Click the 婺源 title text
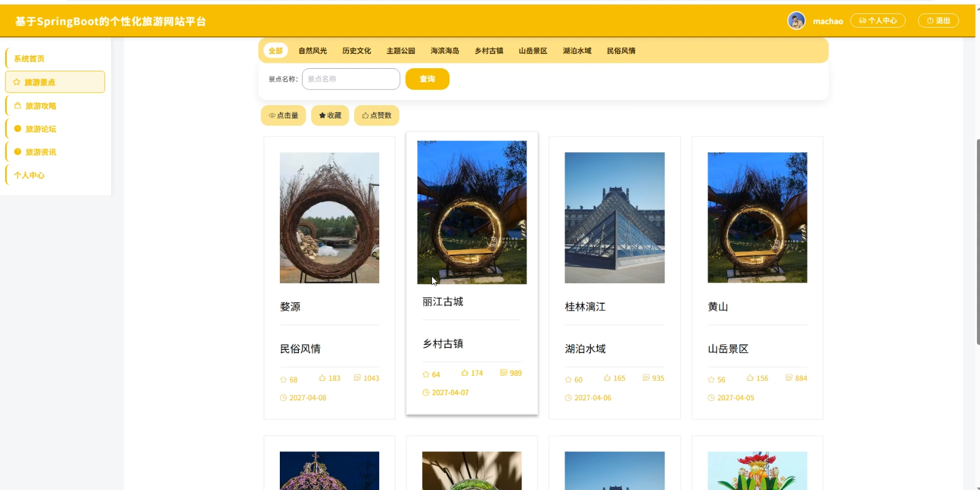This screenshot has width=980, height=490. (290, 307)
